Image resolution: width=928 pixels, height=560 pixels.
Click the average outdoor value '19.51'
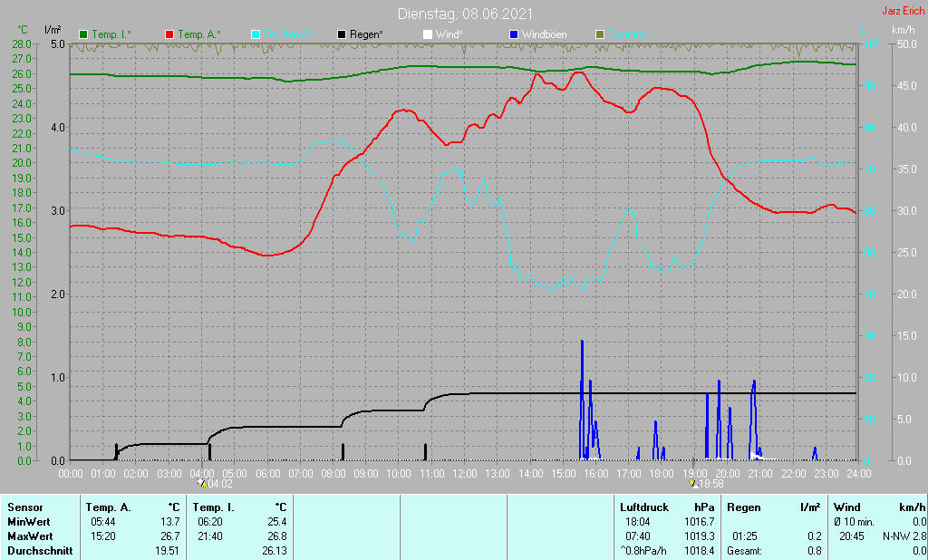(167, 551)
